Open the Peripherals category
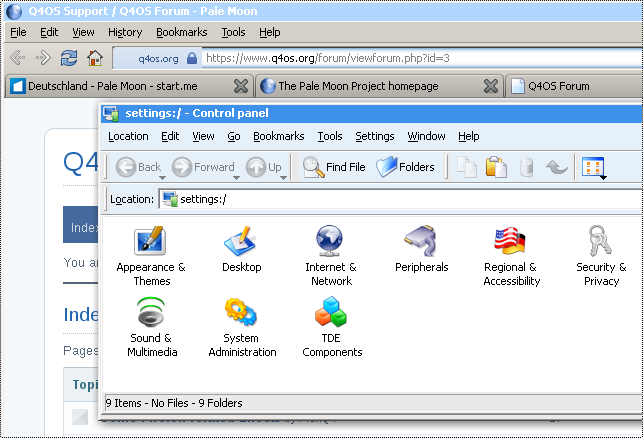Image resolution: width=643 pixels, height=438 pixels. click(x=422, y=249)
